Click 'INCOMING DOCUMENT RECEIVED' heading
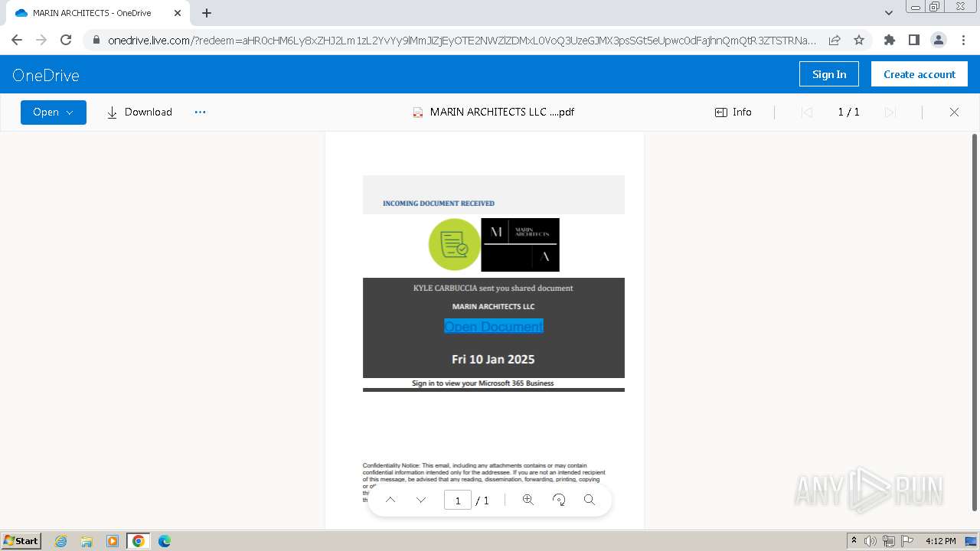The image size is (980, 551). pos(439,204)
